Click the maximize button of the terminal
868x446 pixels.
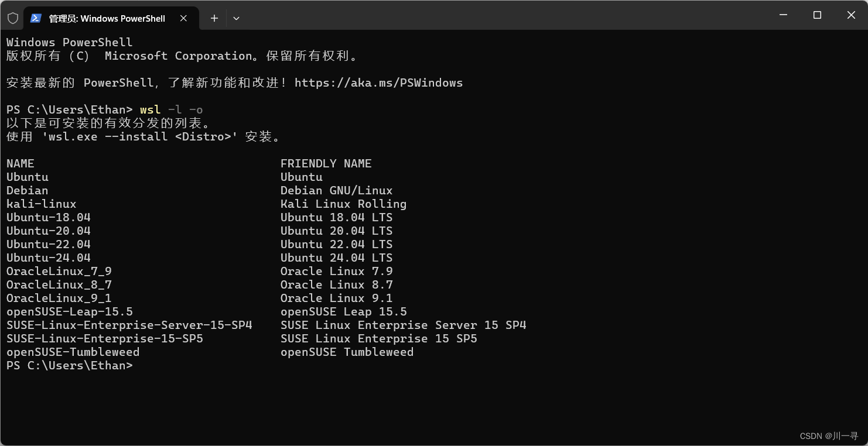[x=817, y=15]
